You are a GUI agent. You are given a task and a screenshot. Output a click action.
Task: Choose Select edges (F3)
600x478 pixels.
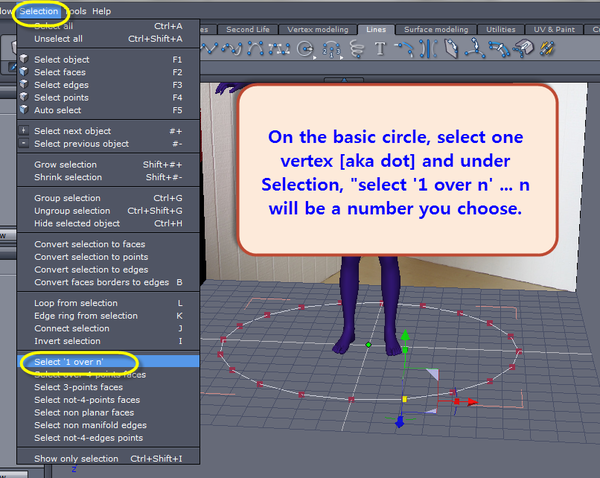(x=108, y=85)
